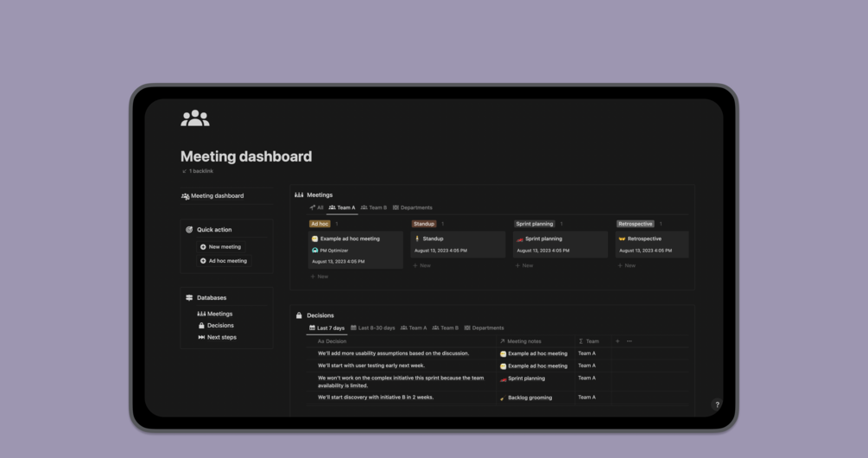Screen dimensions: 868x458
Task: Open the Retrospective meeting card
Action: coord(652,245)
